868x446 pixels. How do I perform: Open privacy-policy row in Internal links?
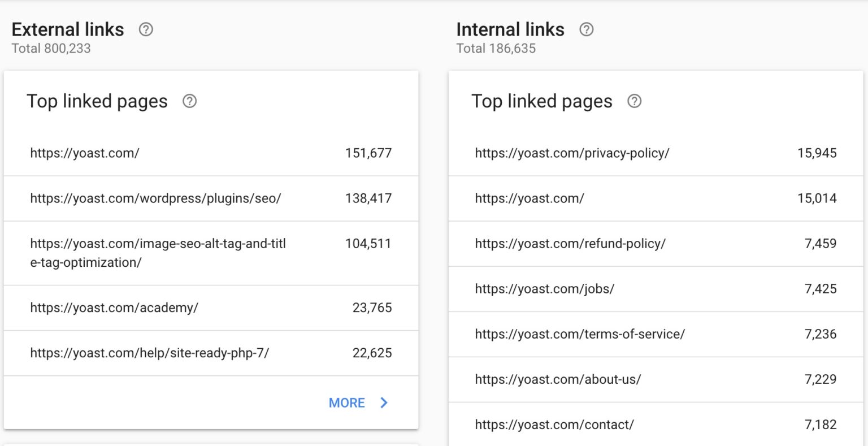pos(656,153)
